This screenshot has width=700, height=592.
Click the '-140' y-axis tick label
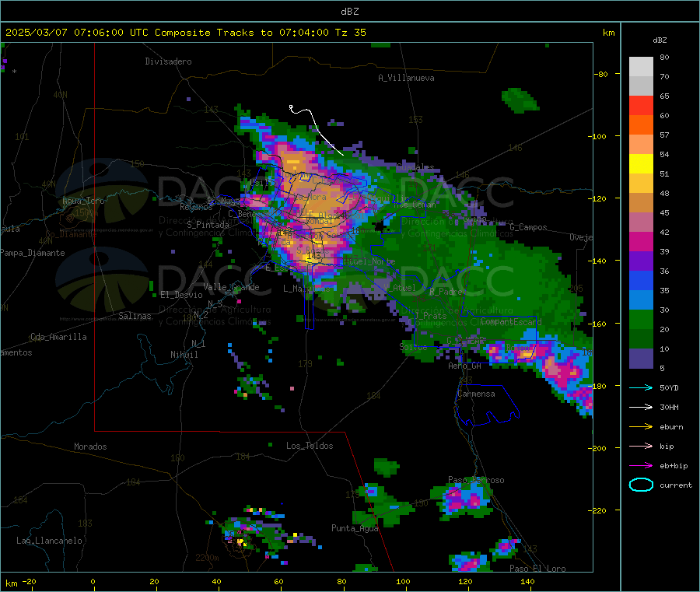point(597,261)
